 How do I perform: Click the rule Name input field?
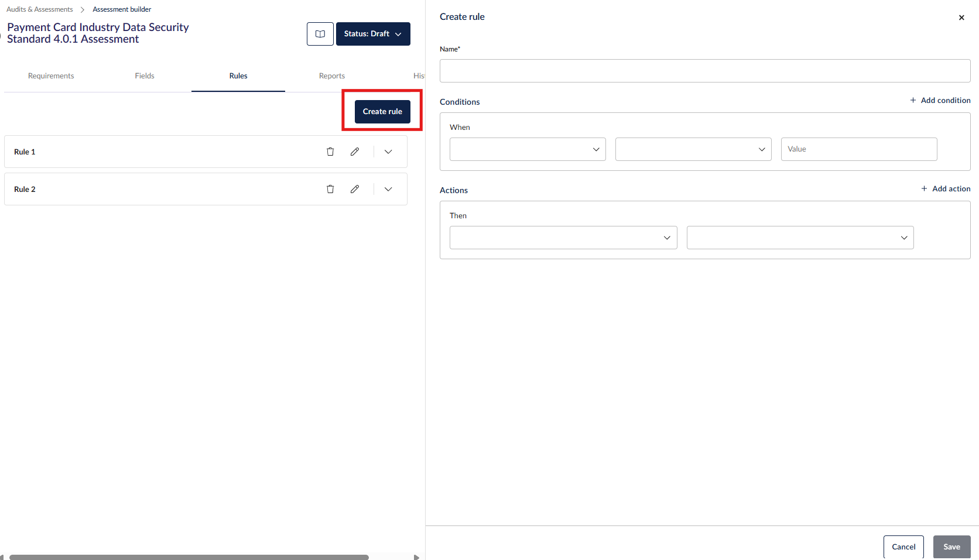[x=704, y=71]
